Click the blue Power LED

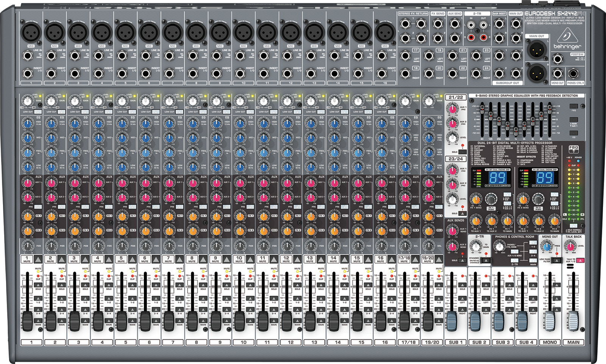578,161
